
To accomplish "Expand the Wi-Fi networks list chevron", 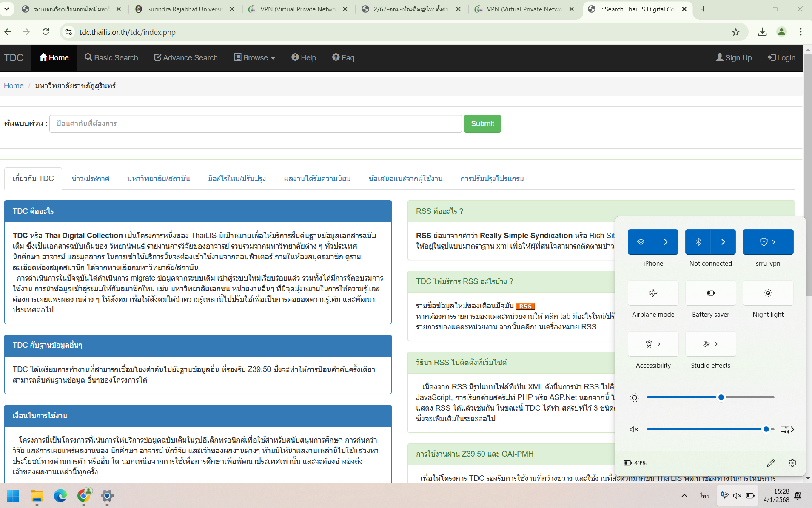I will click(x=666, y=242).
